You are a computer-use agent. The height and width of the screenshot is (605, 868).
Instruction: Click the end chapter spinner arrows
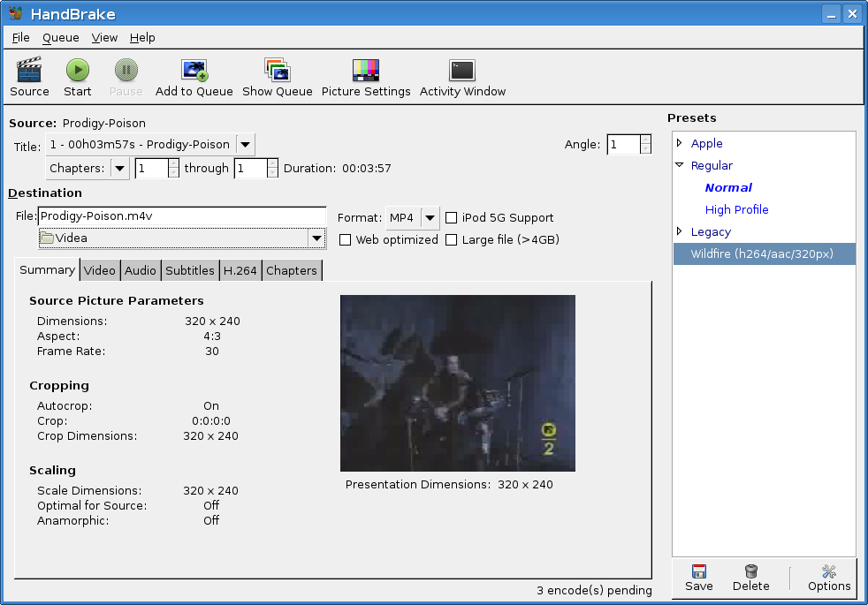pos(272,169)
